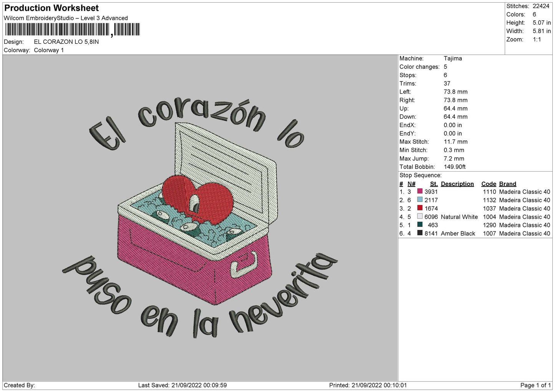This screenshot has height=392, width=555.
Task: Click the Up value 64.4 mm
Action: tap(456, 108)
